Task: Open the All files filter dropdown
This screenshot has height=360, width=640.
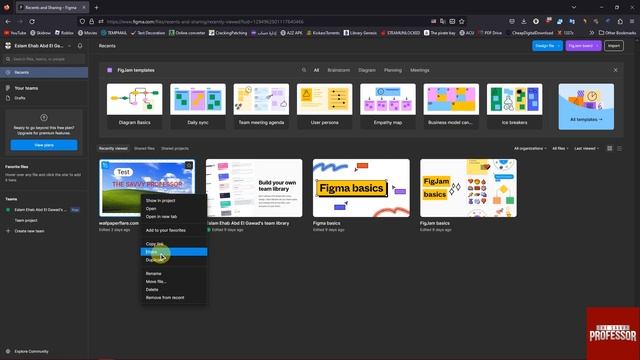Action: [560, 149]
